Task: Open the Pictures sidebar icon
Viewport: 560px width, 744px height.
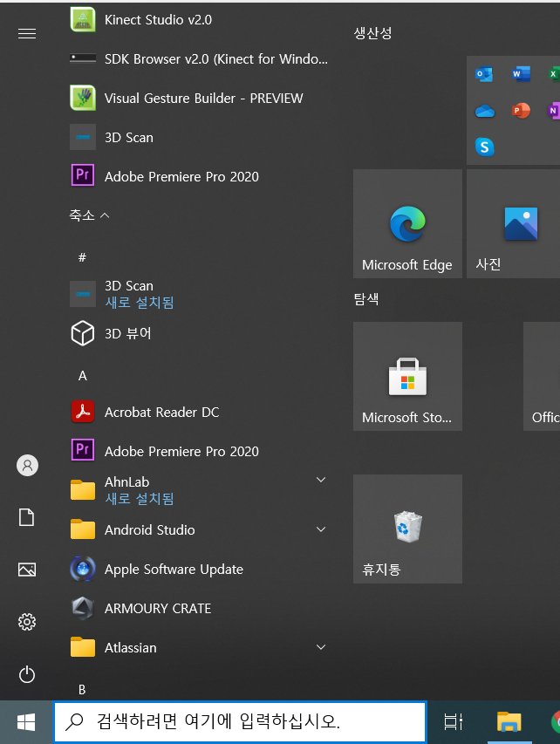Action: point(27,570)
